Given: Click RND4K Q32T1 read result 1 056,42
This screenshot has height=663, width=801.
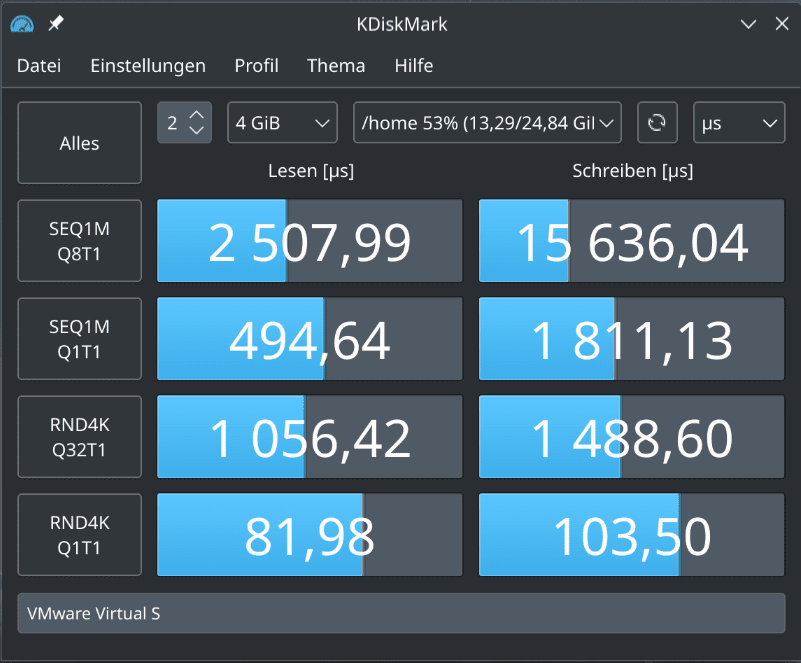Looking at the screenshot, I should click(310, 437).
